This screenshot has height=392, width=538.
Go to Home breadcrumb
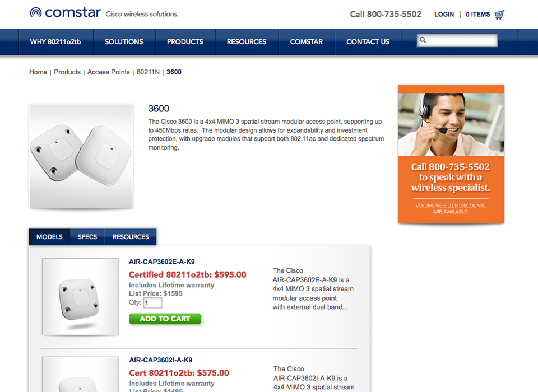coord(38,72)
